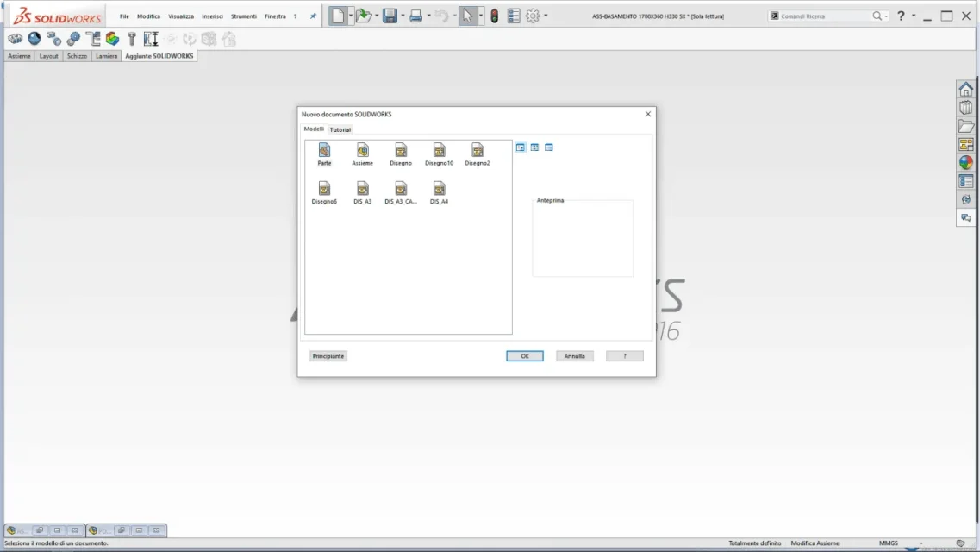
Task: Open the Finestra menu
Action: coord(275,16)
